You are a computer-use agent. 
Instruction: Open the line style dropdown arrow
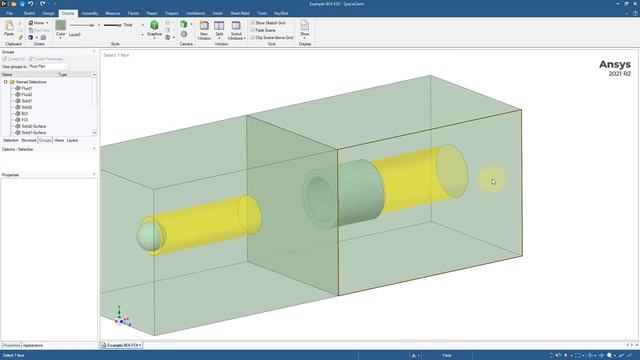pyautogui.click(x=99, y=25)
